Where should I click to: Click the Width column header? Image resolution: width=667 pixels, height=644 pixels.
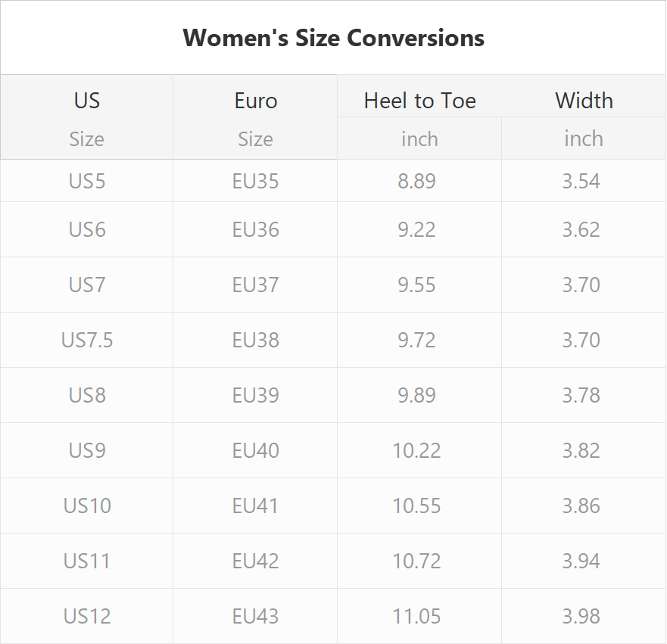[x=584, y=101]
